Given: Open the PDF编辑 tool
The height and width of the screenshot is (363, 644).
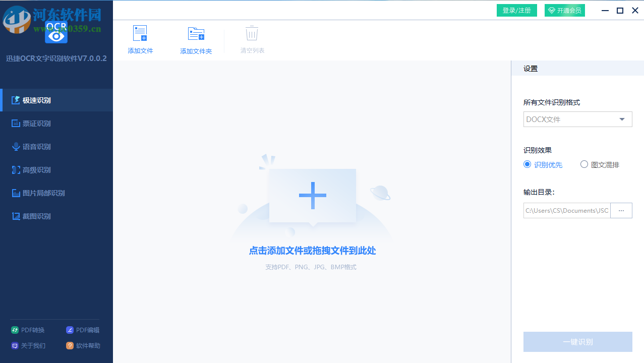Looking at the screenshot, I should click(x=85, y=330).
